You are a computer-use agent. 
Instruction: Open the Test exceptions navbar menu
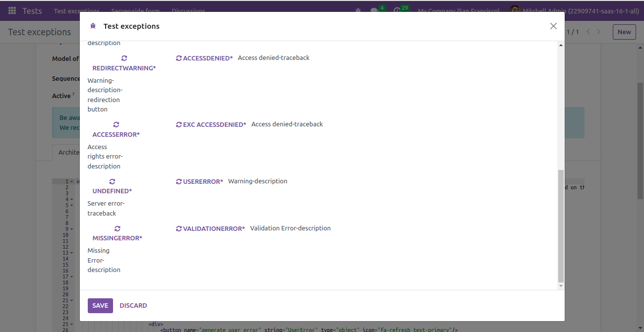(77, 10)
